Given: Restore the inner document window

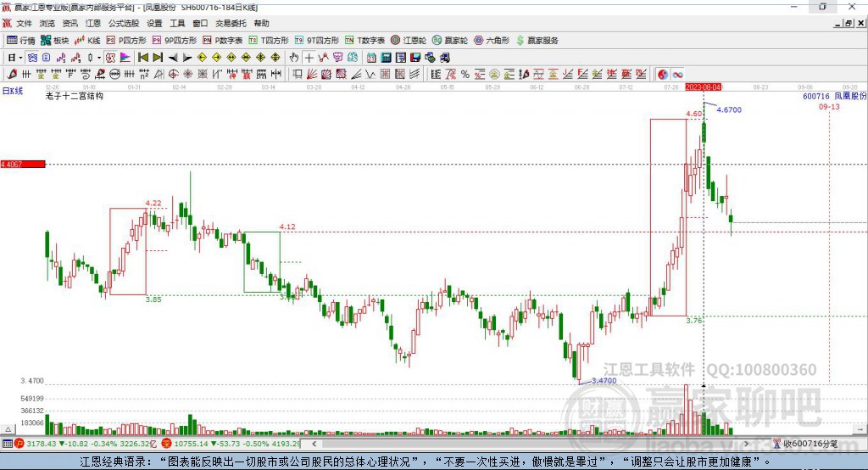Looking at the screenshot, I should pos(849,23).
